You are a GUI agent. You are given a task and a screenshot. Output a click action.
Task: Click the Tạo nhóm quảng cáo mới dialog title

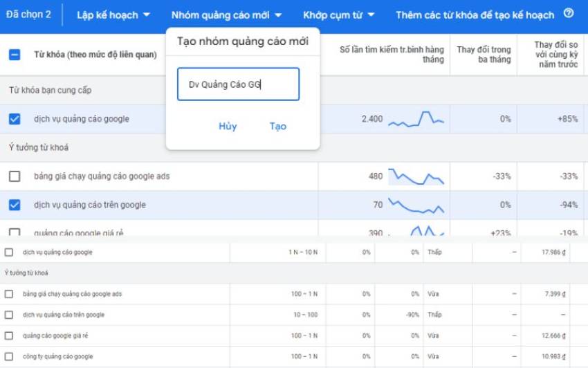[x=243, y=42]
